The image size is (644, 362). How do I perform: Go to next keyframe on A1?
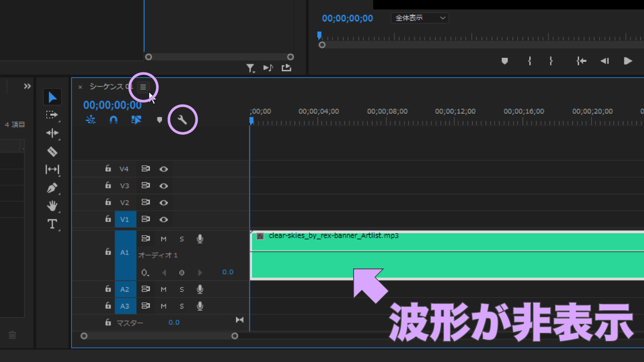click(200, 273)
